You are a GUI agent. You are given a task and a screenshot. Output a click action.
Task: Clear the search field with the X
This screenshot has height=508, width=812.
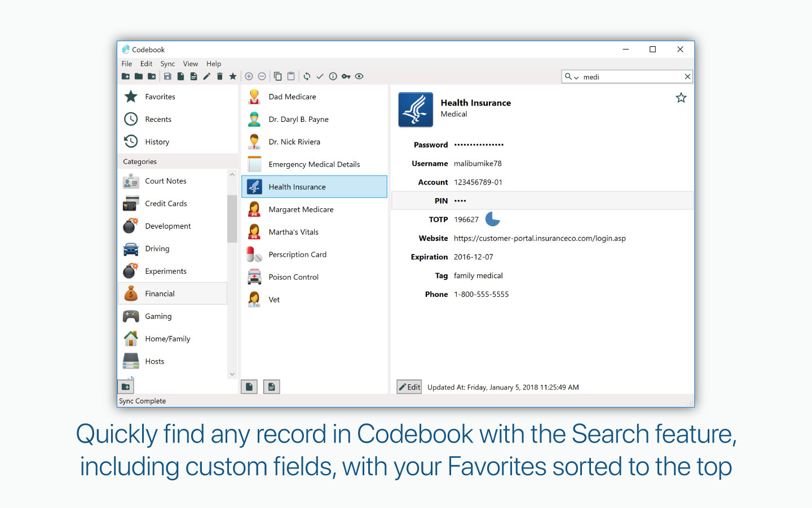click(x=687, y=77)
